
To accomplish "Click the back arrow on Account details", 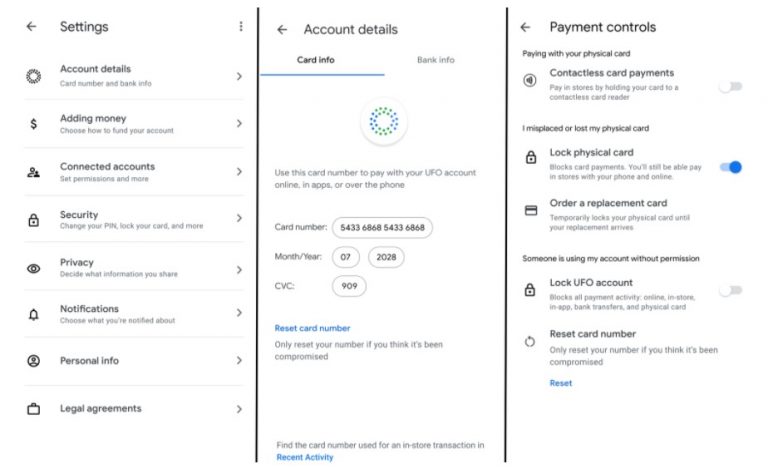I will pos(282,30).
